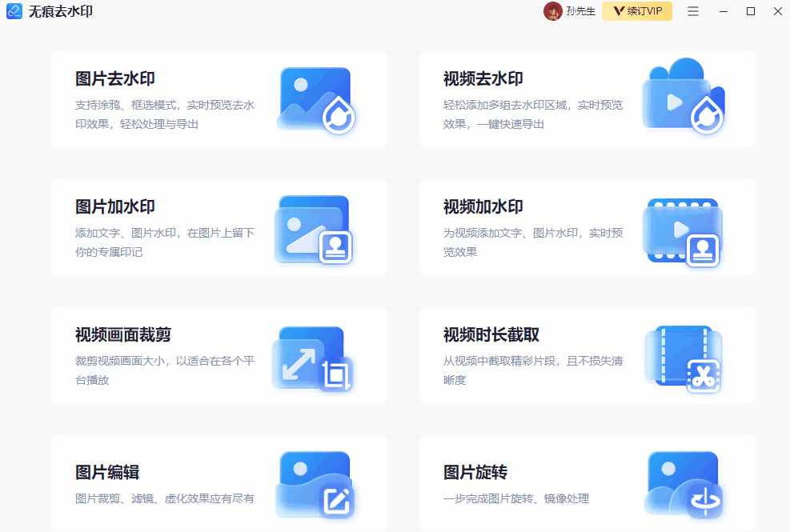Click description 一步完成图片旋转、镜像处理
This screenshot has width=790, height=532.
516,498
